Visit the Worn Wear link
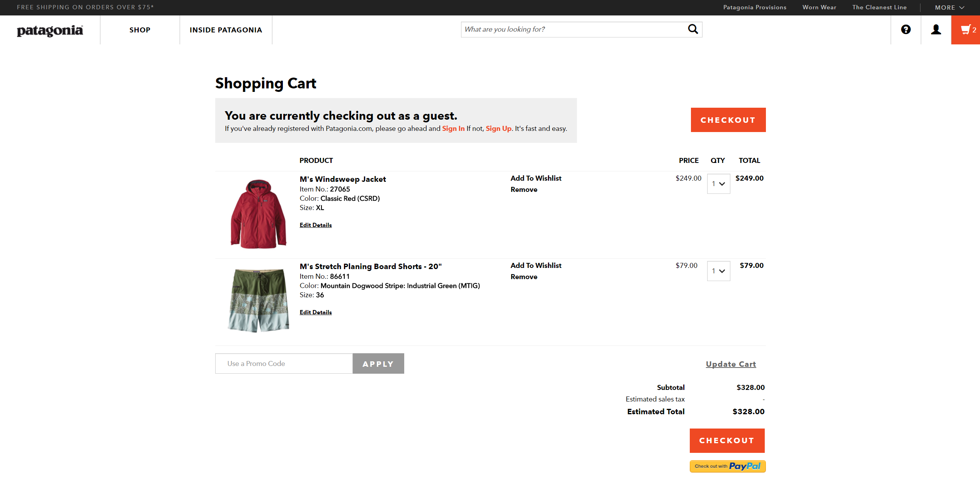The image size is (980, 493). tap(819, 7)
